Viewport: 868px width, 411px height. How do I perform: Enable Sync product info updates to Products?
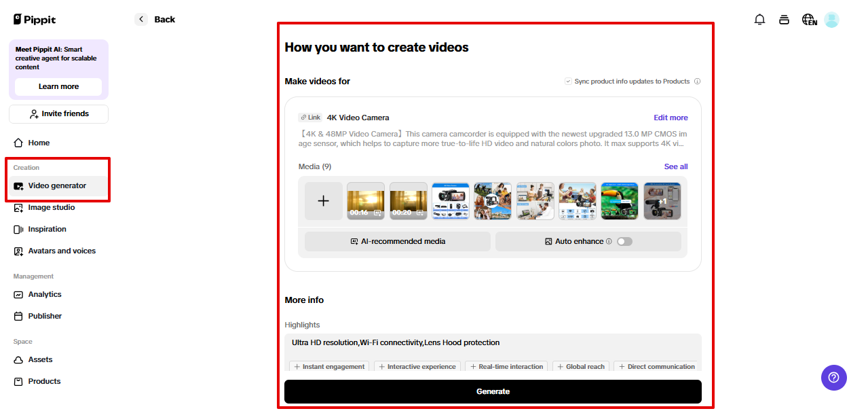pos(567,81)
